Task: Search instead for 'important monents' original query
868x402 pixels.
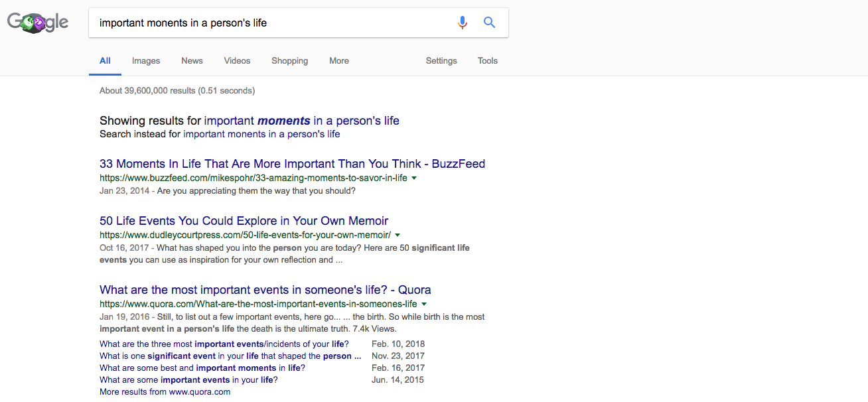Action: coord(261,134)
